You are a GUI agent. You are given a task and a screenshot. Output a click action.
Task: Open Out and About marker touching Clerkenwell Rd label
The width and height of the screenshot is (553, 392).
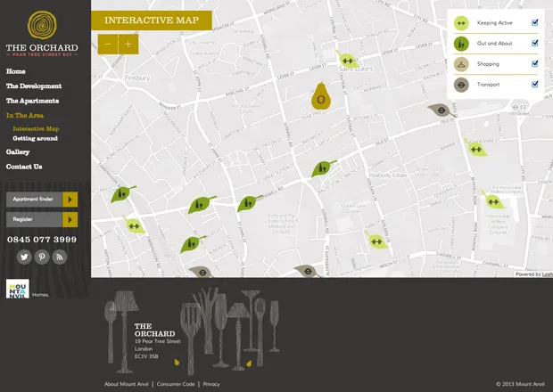click(250, 203)
